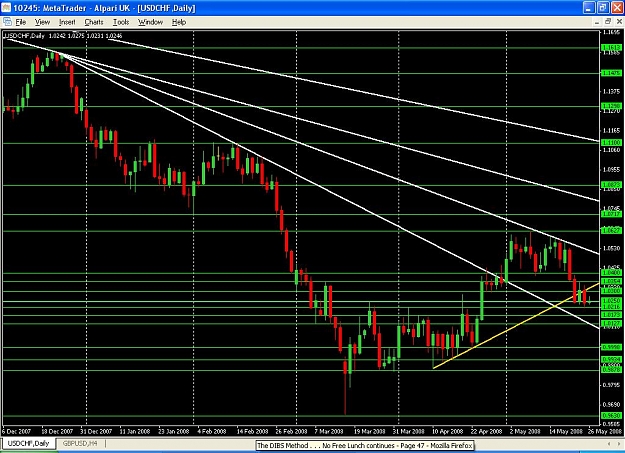Click the 14 May 2008 date label
625x453 pixels.
pos(566,431)
